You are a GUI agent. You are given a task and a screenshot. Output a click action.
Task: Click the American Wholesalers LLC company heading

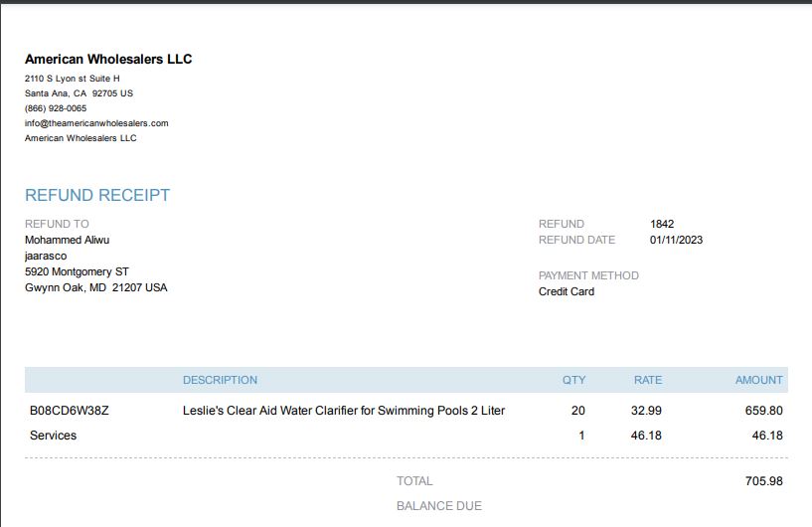108,59
